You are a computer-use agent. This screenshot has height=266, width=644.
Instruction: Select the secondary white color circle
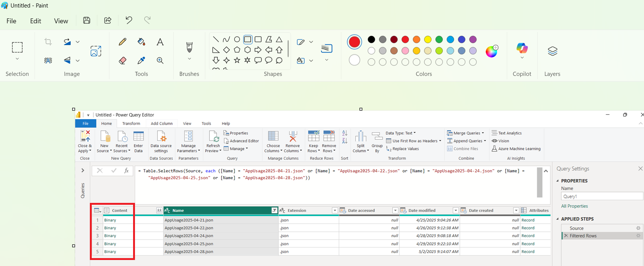[355, 60]
